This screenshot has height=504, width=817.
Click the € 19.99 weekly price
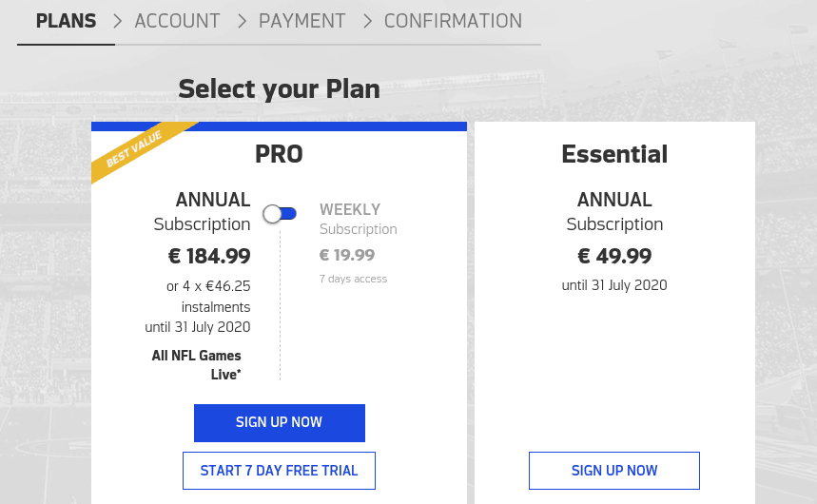click(347, 255)
